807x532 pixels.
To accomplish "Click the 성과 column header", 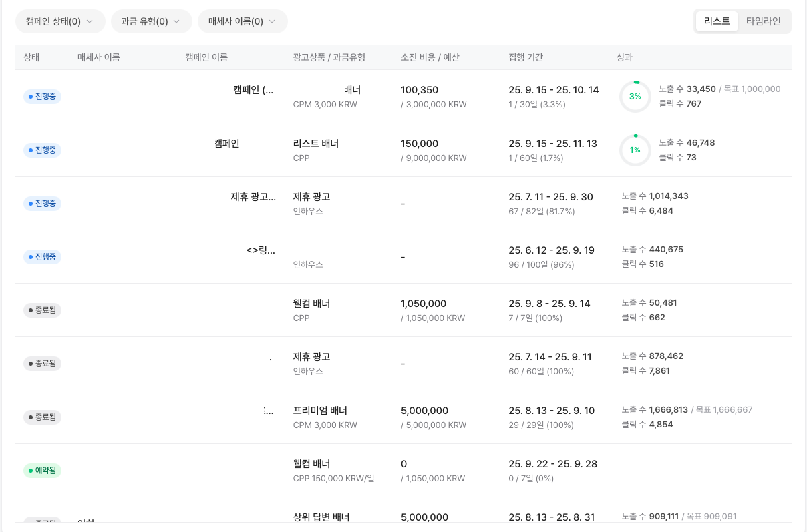I will coord(624,57).
